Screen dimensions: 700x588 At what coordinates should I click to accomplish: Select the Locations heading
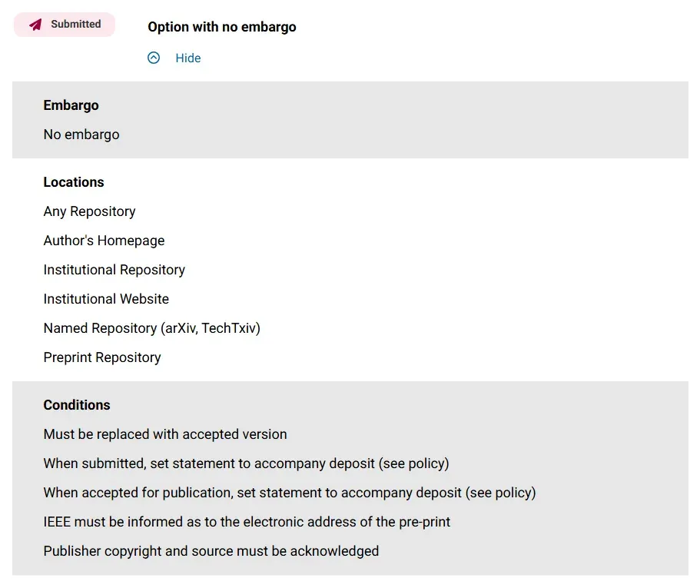[74, 182]
